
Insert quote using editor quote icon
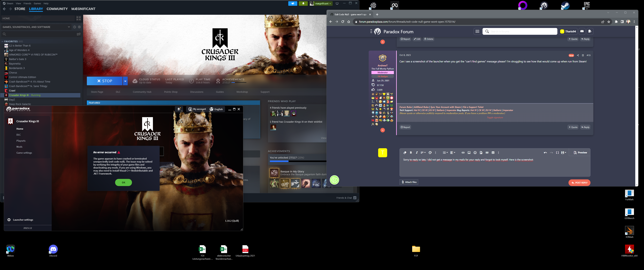tap(487, 152)
